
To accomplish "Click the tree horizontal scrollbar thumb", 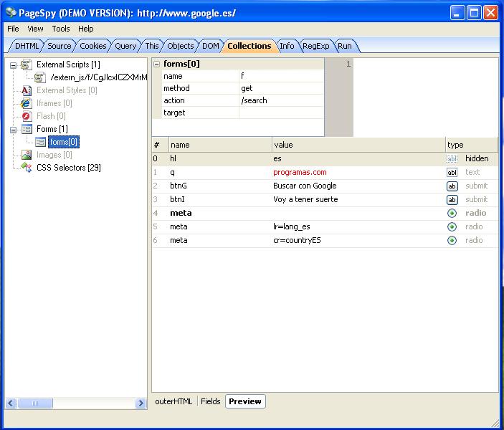I will point(35,403).
